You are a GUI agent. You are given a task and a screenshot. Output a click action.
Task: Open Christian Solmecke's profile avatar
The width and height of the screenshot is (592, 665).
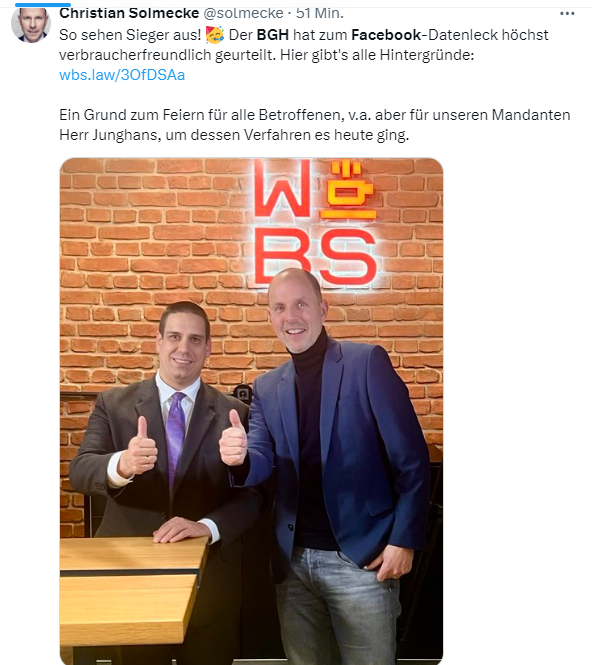click(x=31, y=24)
